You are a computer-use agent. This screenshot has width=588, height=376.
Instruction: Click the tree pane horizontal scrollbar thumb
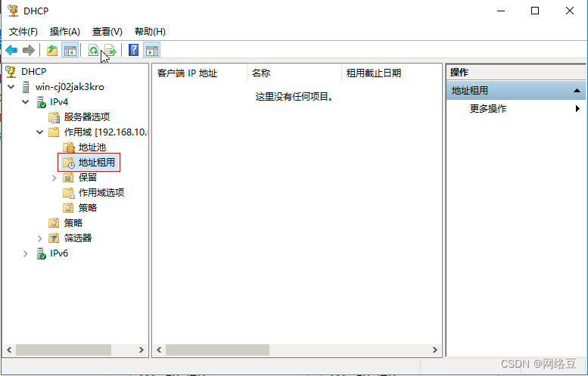click(64, 350)
